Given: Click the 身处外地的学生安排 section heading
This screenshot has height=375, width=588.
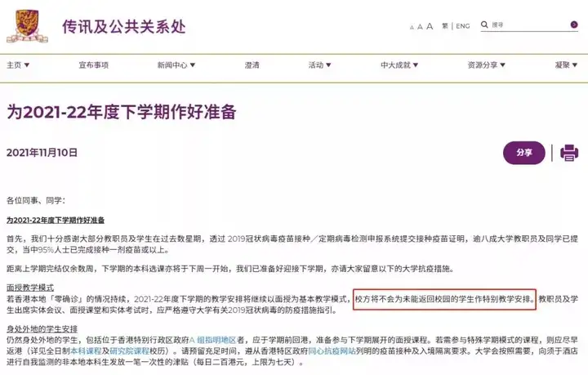Looking at the screenshot, I should (x=42, y=329).
